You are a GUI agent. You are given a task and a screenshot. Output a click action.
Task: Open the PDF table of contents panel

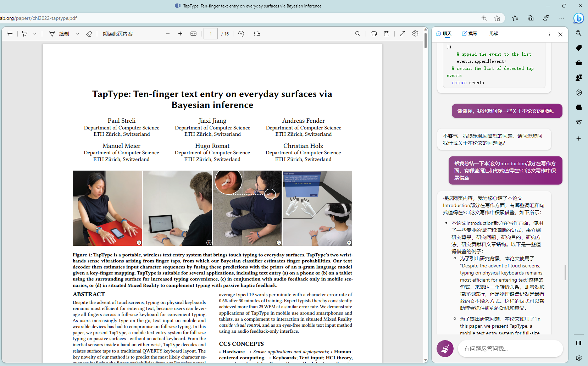tap(10, 34)
